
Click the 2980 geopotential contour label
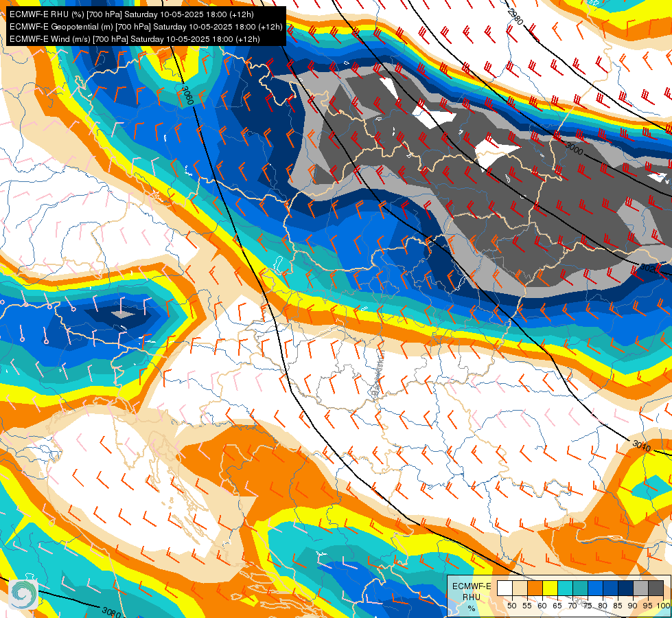[515, 17]
